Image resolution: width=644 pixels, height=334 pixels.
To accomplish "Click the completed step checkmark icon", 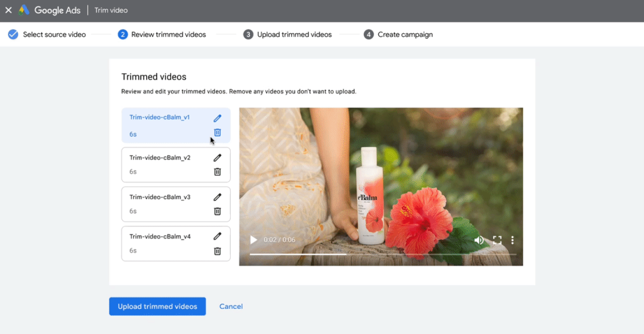I will 13,34.
